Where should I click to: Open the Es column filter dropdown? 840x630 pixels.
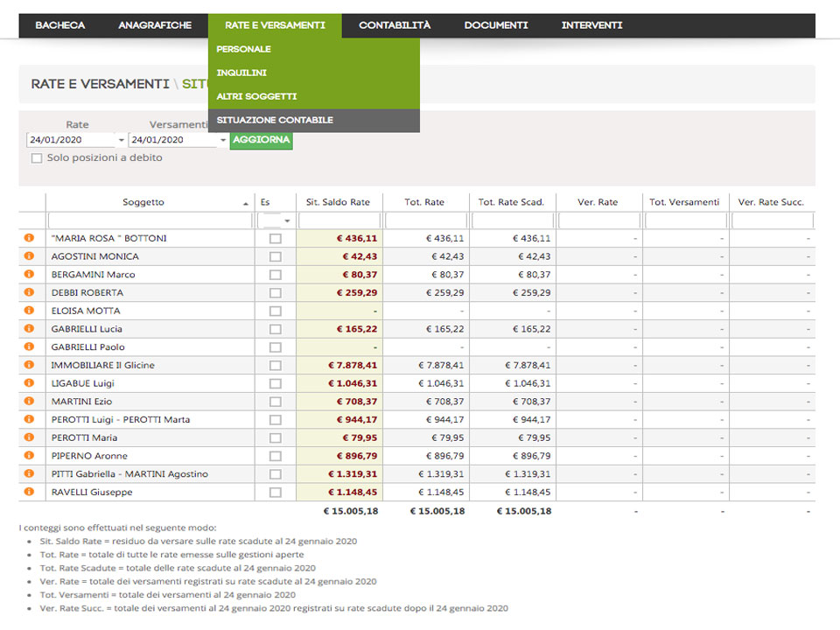click(x=286, y=221)
